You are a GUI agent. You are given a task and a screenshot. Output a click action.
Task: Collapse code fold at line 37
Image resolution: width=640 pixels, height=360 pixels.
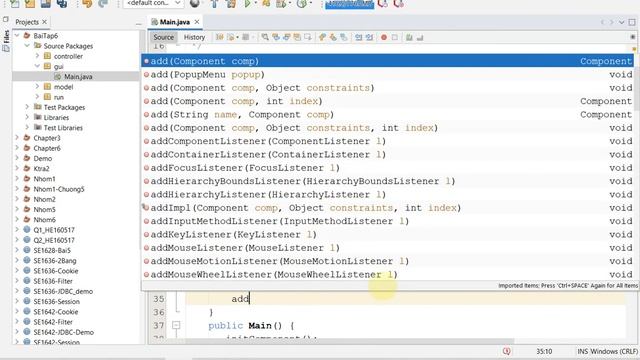point(176,325)
